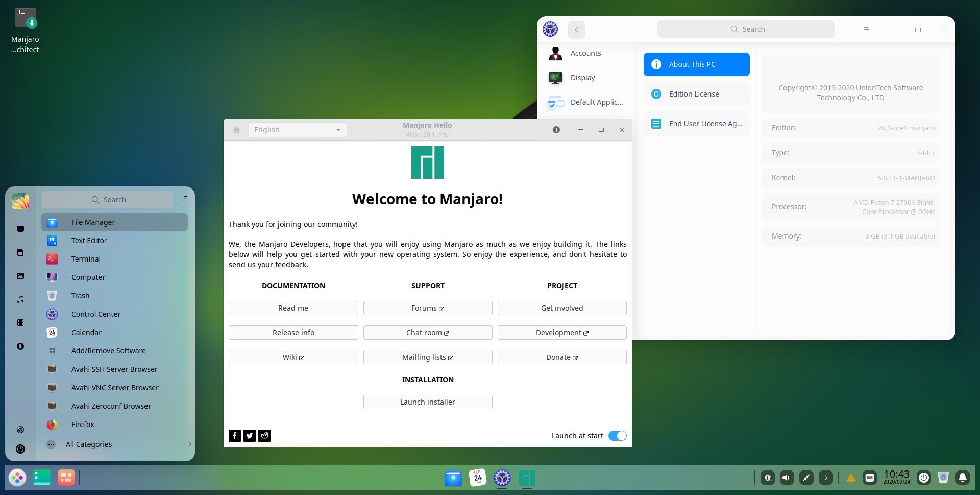Click the Donate button
This screenshot has height=495, width=980.
(562, 357)
